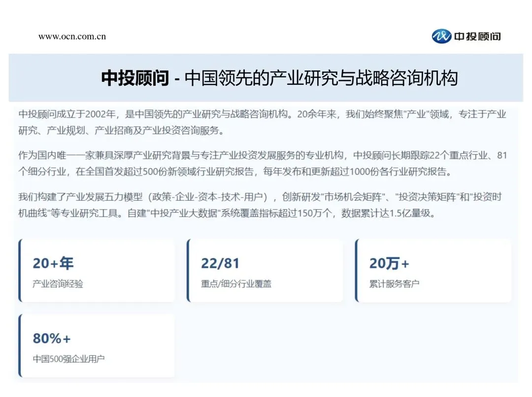Click the 累计服务客户 card label
Screen dimensions: 532x397
[394, 284]
